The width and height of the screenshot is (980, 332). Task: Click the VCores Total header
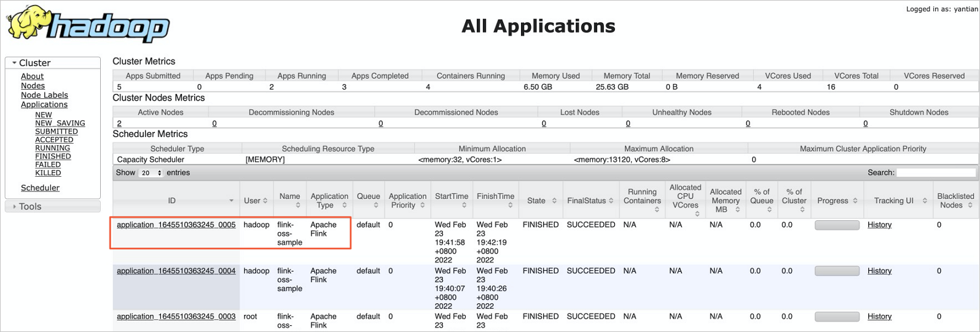pos(857,76)
